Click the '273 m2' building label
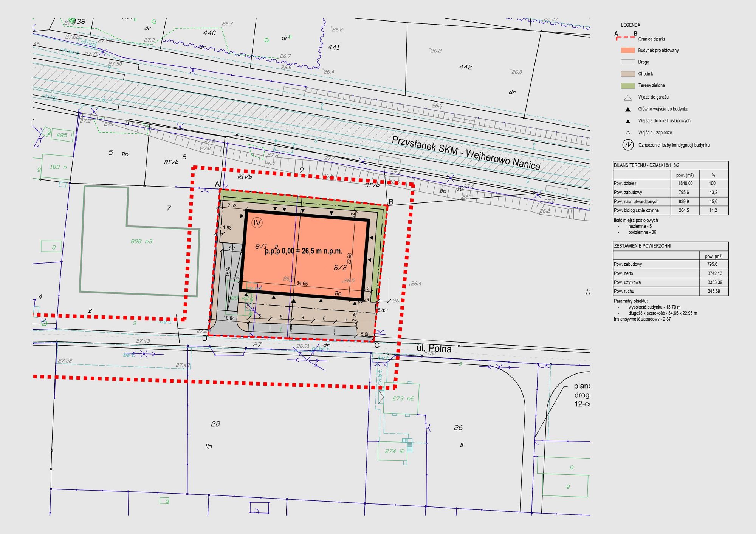This screenshot has width=756, height=534. (403, 398)
